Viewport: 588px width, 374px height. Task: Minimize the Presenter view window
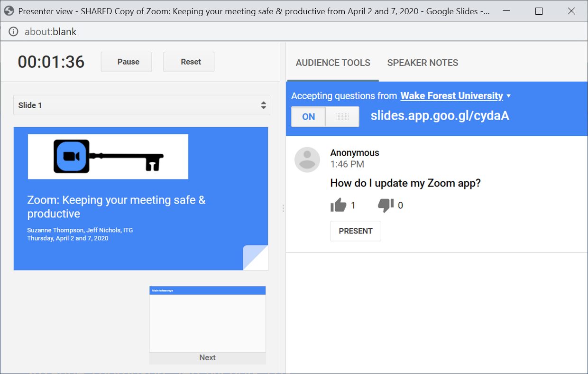(506, 11)
